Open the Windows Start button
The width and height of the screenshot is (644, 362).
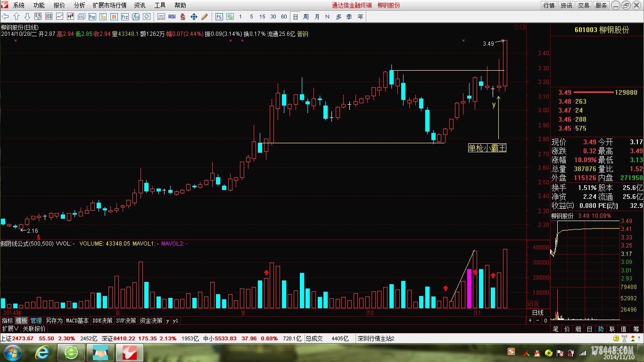12,353
